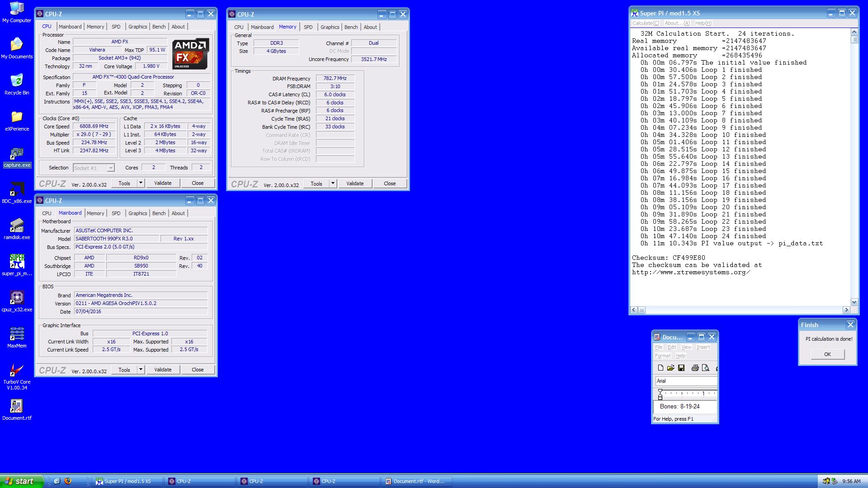Click the indent marker on WordPad ruler
868x488 pixels.
pos(660,394)
